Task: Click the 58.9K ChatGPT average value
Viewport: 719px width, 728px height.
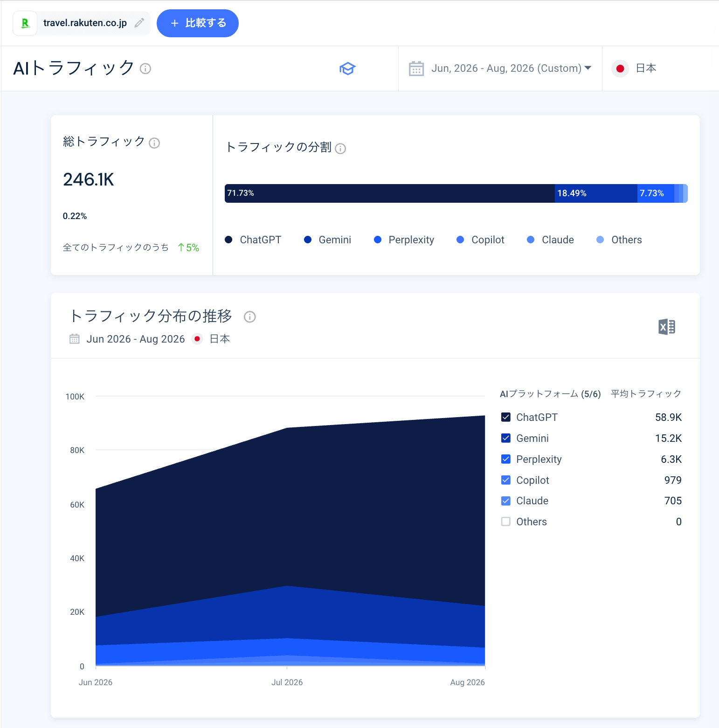Action: pyautogui.click(x=669, y=417)
